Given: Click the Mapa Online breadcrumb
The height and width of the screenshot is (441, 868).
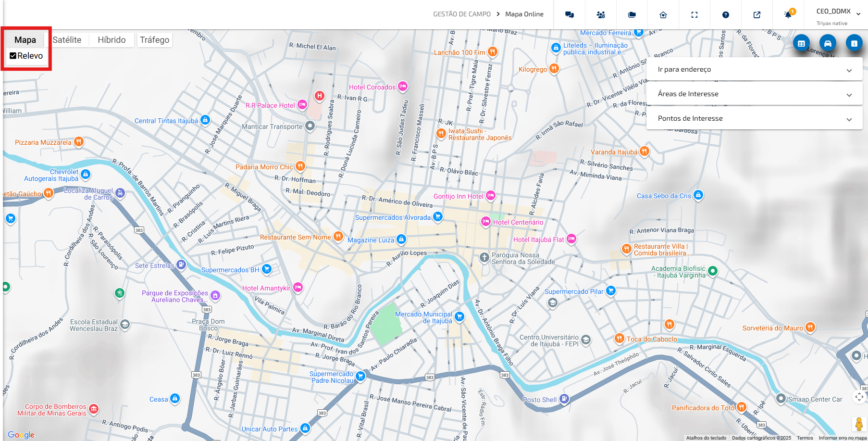Looking at the screenshot, I should coord(524,14).
